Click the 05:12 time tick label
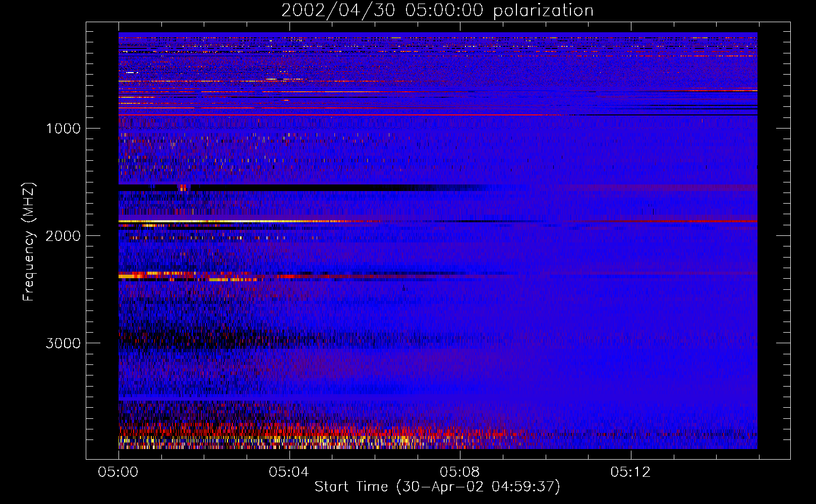 click(x=630, y=472)
